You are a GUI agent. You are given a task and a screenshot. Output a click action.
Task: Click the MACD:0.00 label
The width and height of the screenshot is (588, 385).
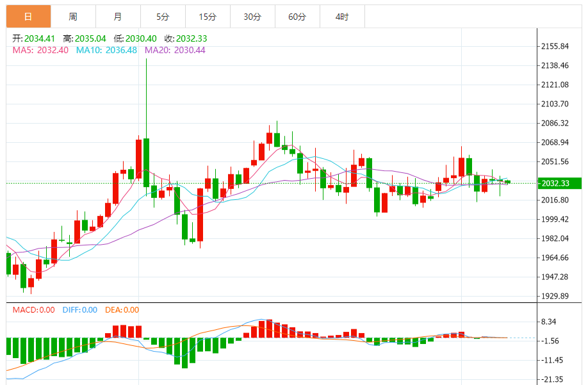(x=34, y=310)
